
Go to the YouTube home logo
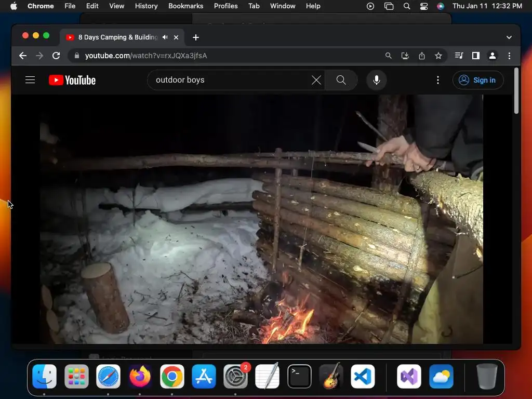[72, 80]
